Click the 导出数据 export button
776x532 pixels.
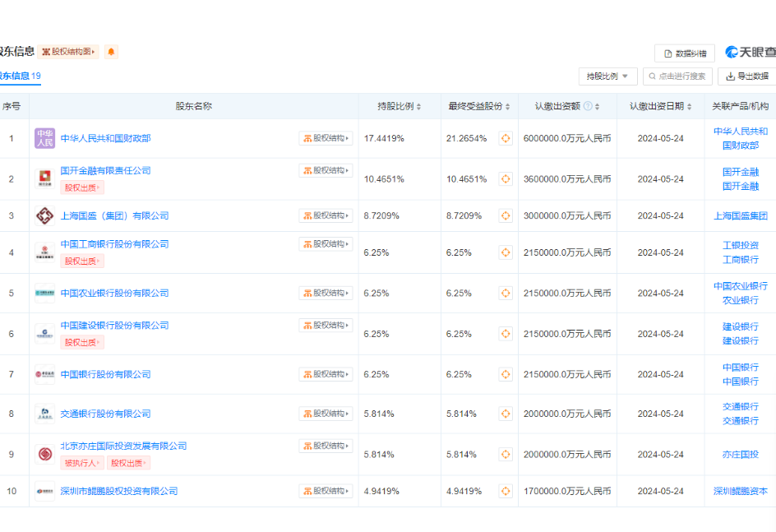[747, 76]
